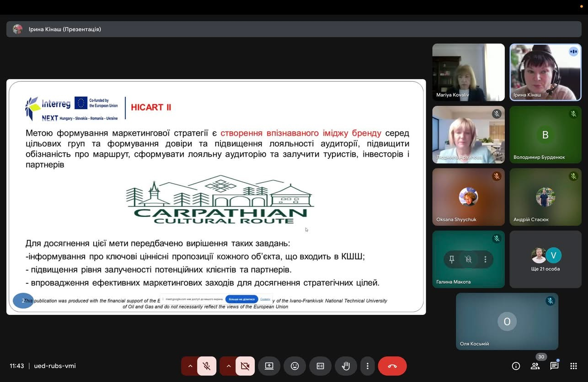Image resolution: width=588 pixels, height=382 pixels.
Task: Pin Галина Макота's tile
Action: (452, 260)
